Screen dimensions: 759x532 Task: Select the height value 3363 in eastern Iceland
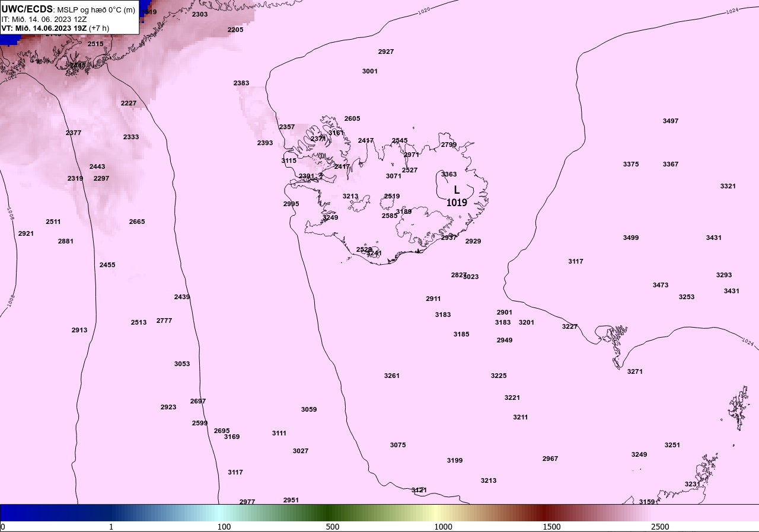(x=449, y=174)
